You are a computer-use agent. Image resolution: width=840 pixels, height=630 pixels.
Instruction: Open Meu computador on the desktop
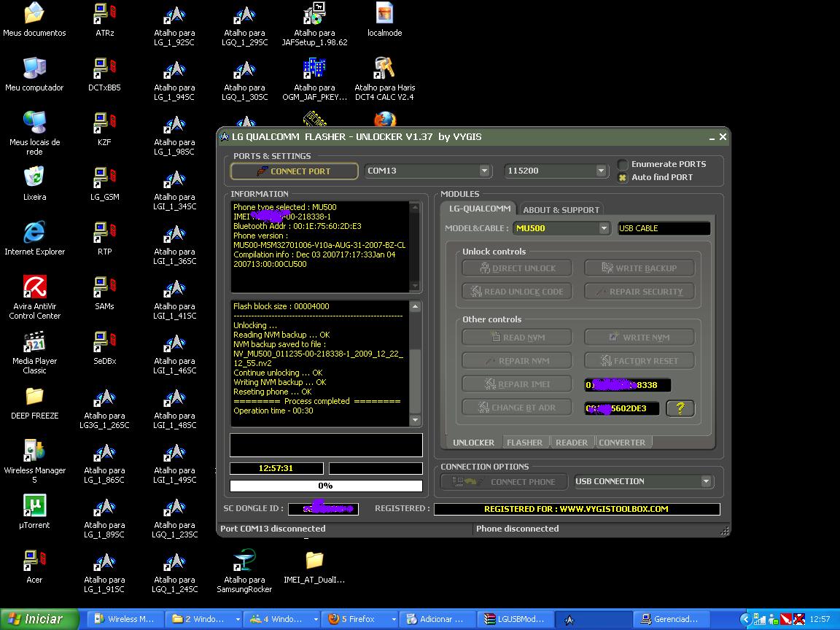pyautogui.click(x=34, y=74)
